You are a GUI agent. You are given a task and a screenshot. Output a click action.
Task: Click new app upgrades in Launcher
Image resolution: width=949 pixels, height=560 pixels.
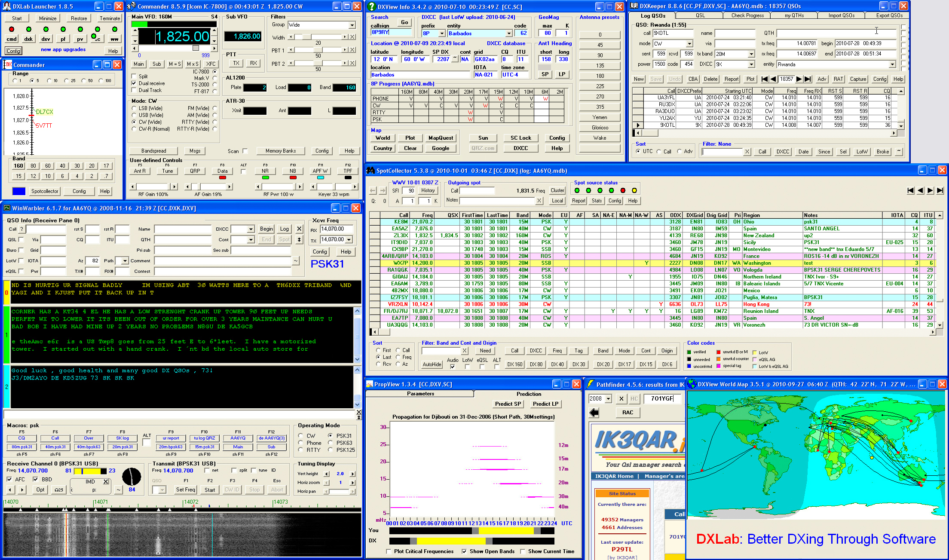pos(63,50)
